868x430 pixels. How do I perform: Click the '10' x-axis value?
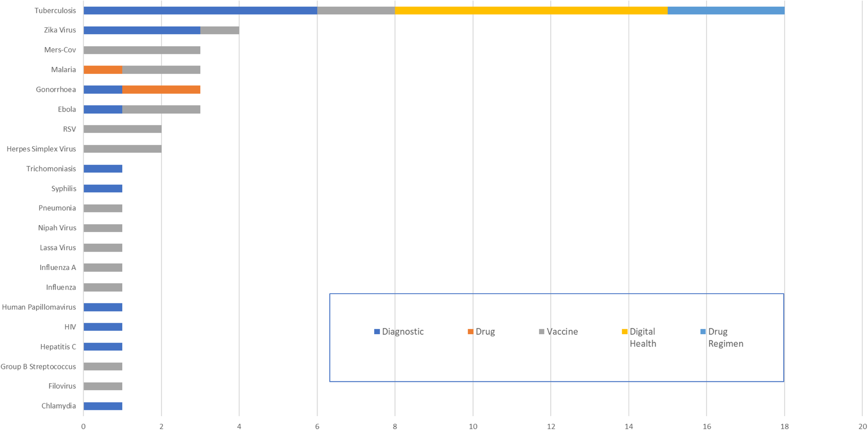(473, 426)
